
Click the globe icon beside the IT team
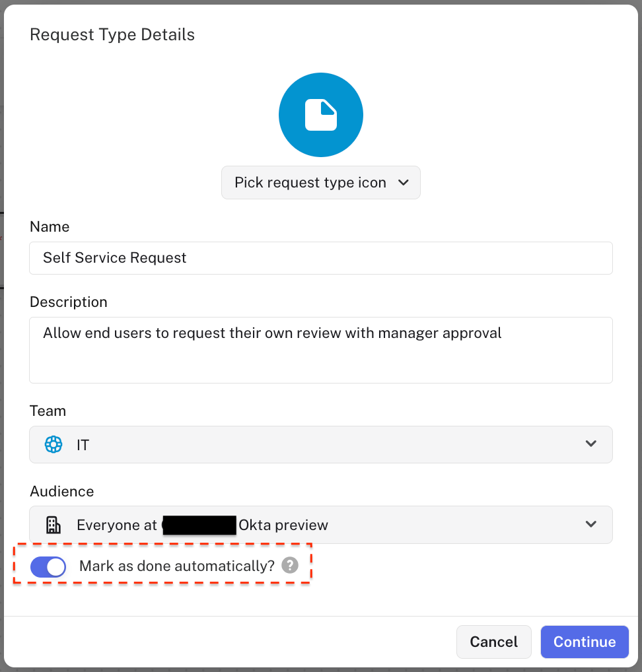[x=53, y=444]
